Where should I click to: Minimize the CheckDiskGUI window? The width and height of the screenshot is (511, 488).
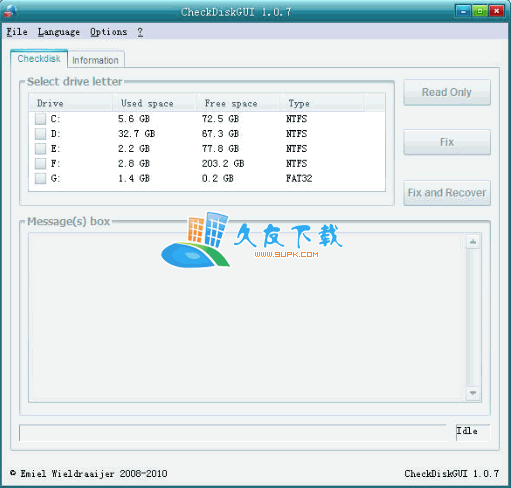tap(463, 11)
